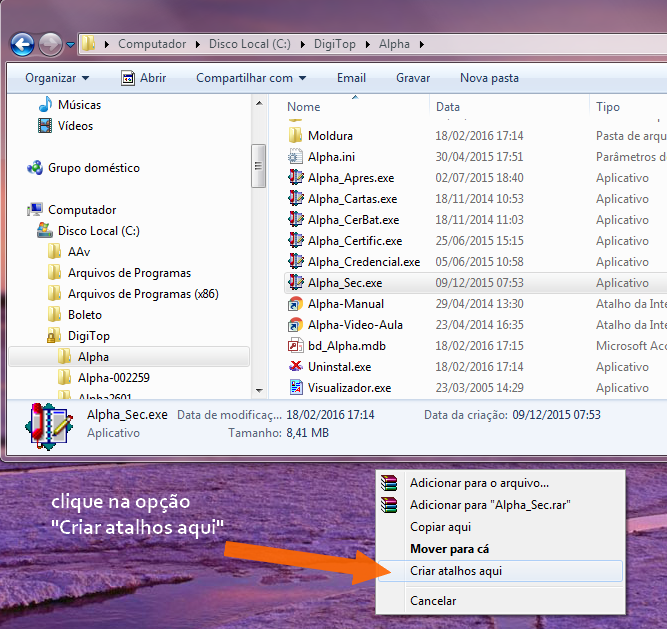Open Arquivos de Programas (x86) folder

click(x=133, y=293)
